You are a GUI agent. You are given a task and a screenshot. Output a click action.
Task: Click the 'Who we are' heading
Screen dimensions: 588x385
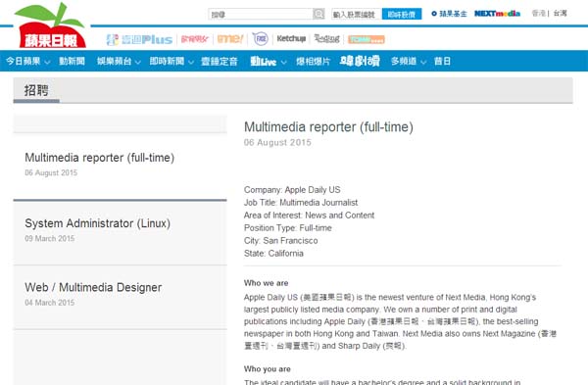pos(266,283)
